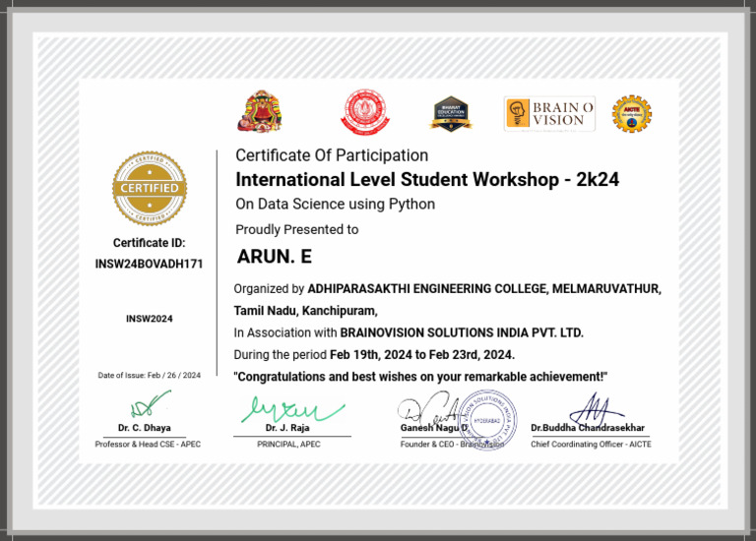Click the 'INSW2024' code
The height and width of the screenshot is (541, 756).
[150, 319]
